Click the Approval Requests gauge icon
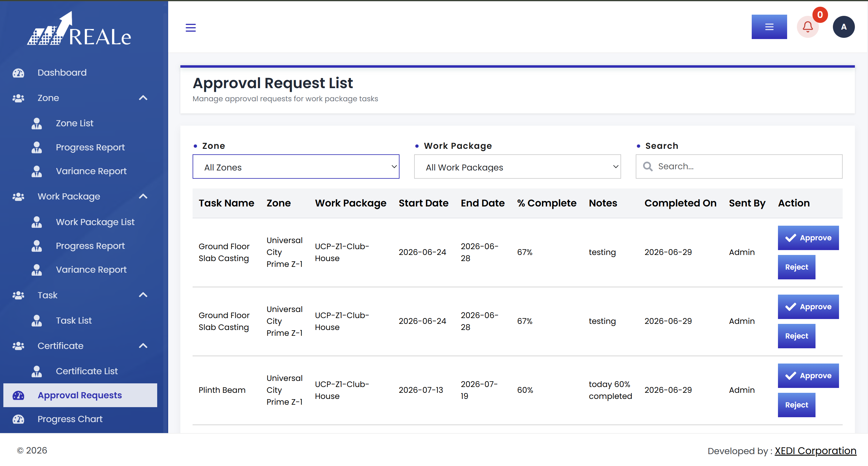 tap(18, 395)
